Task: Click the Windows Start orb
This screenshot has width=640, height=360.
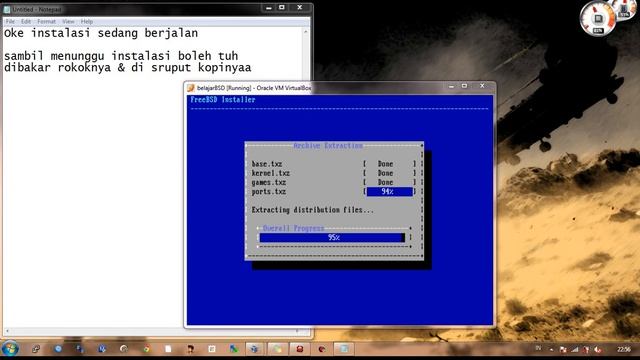Action: coord(10,349)
